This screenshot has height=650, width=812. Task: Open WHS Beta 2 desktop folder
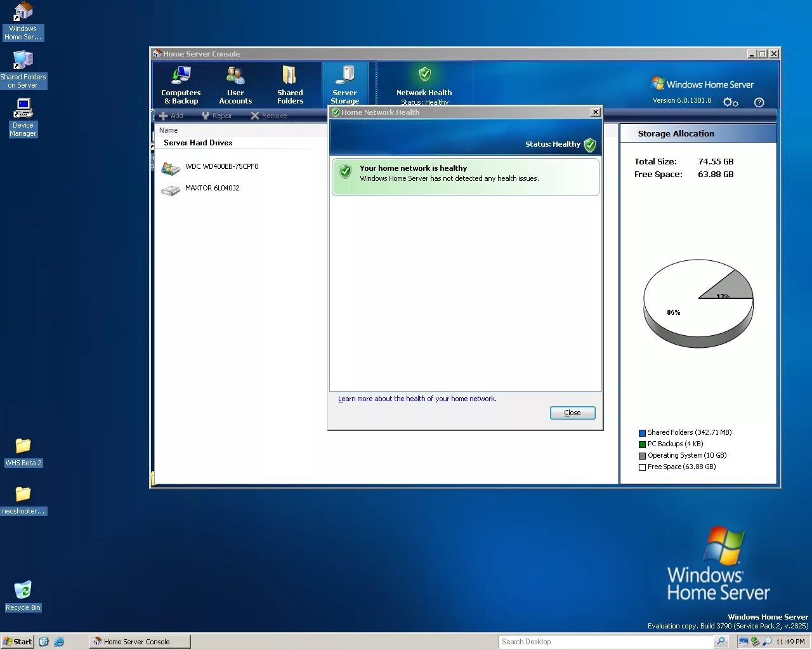pyautogui.click(x=23, y=453)
